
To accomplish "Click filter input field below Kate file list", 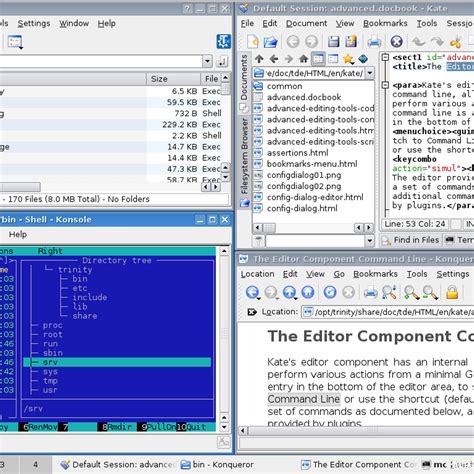I will (x=315, y=241).
